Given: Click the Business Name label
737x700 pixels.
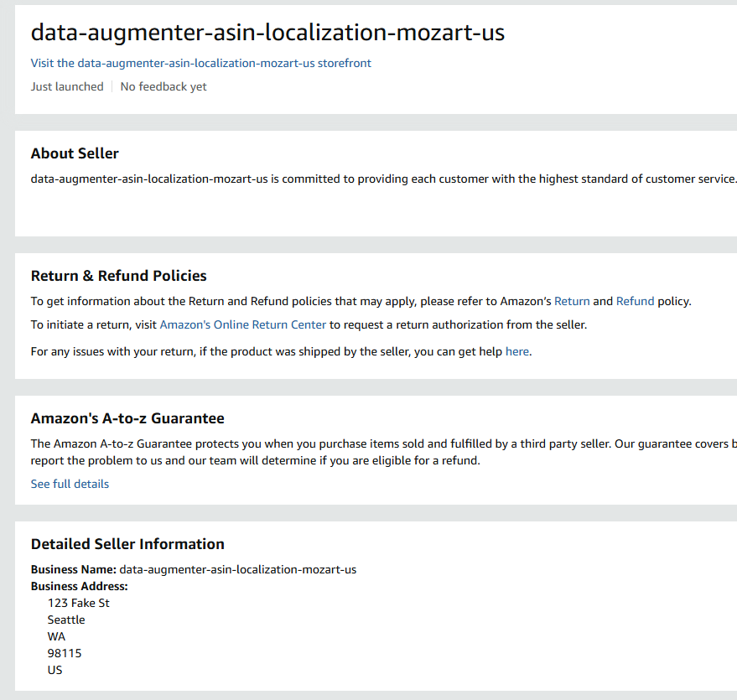Looking at the screenshot, I should 73,569.
